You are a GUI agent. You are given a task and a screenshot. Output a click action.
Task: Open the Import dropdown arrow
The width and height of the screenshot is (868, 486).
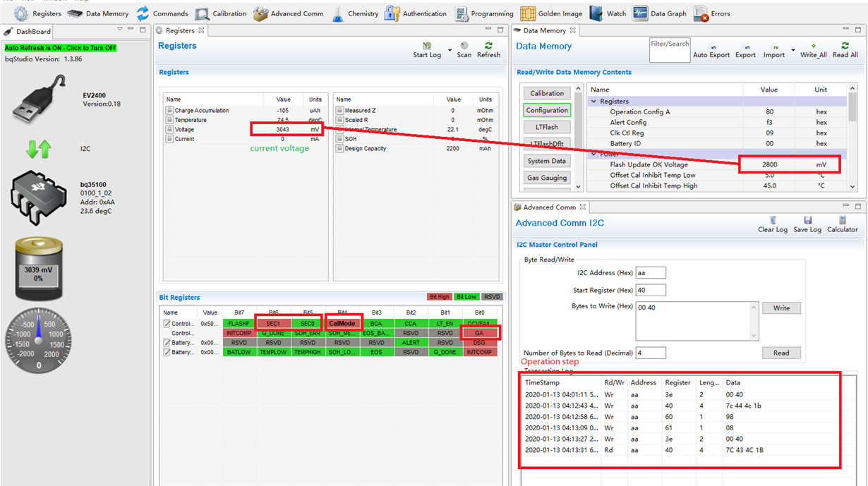click(793, 51)
